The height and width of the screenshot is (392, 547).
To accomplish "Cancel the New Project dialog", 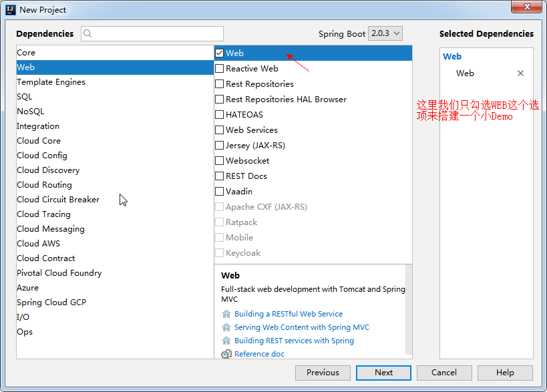I will tap(444, 373).
